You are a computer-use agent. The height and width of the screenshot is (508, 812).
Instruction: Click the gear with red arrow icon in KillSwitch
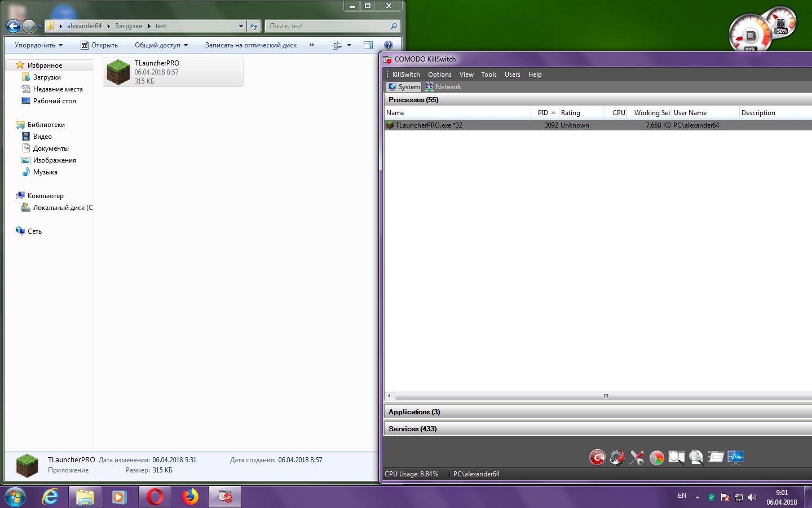pyautogui.click(x=617, y=457)
